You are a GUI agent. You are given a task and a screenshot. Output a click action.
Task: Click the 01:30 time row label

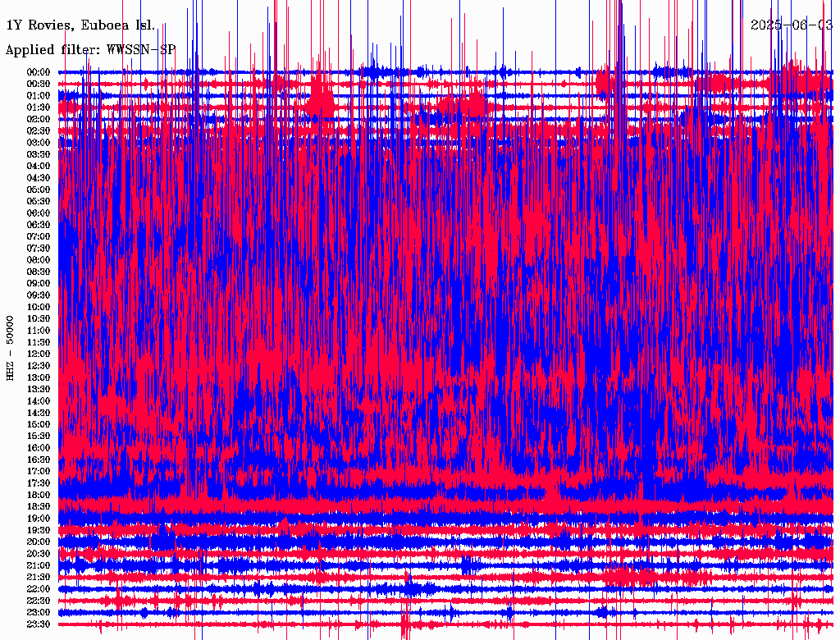coord(39,107)
